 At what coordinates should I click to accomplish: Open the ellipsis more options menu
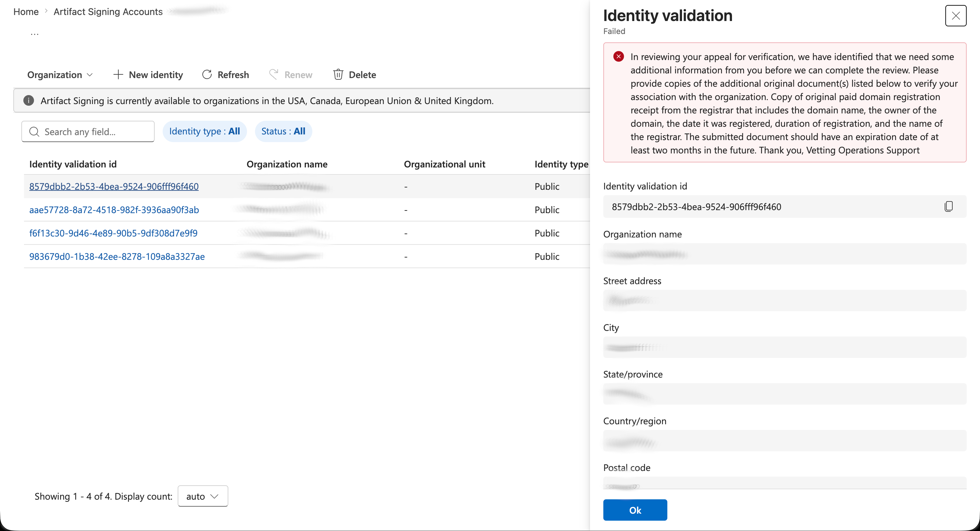(35, 34)
